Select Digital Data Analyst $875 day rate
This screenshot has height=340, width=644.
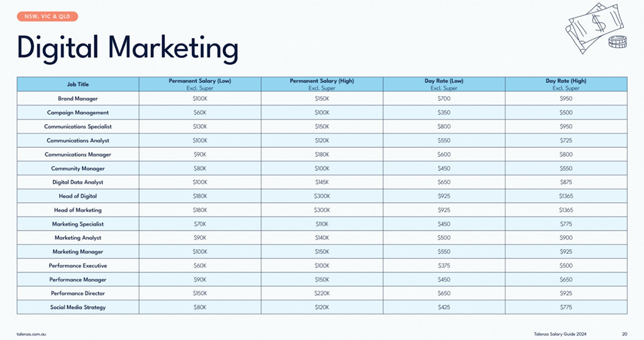coord(566,182)
